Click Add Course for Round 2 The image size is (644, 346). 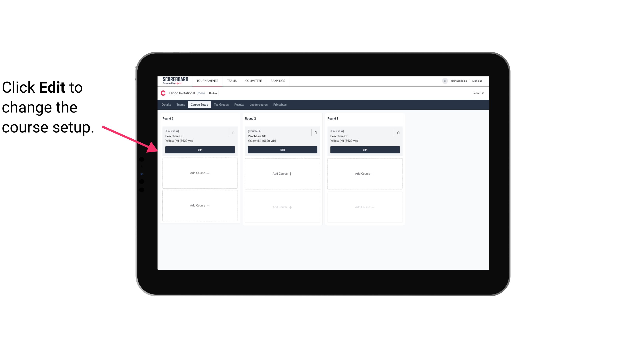(x=282, y=173)
